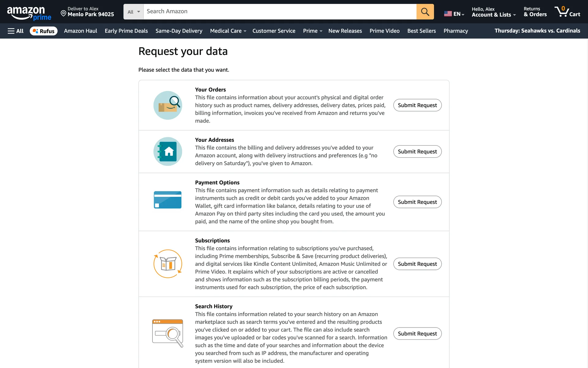
Task: Open Best Sellers in navigation bar
Action: click(421, 31)
